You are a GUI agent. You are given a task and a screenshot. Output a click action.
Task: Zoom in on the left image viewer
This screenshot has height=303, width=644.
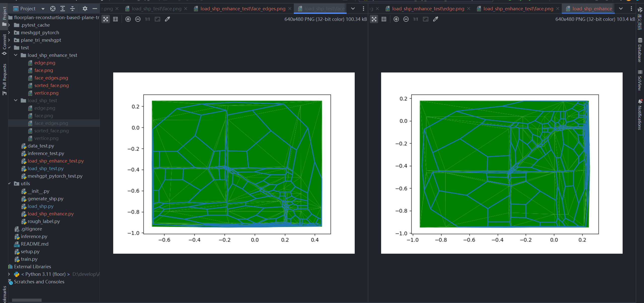pos(128,19)
